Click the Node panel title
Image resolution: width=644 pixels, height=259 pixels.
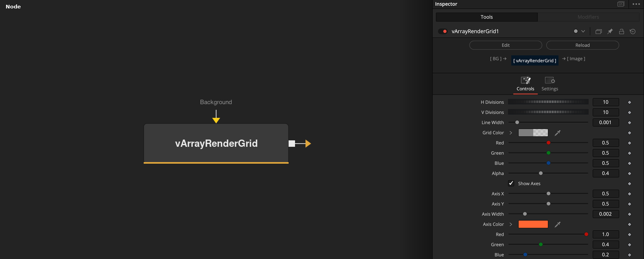(x=13, y=6)
